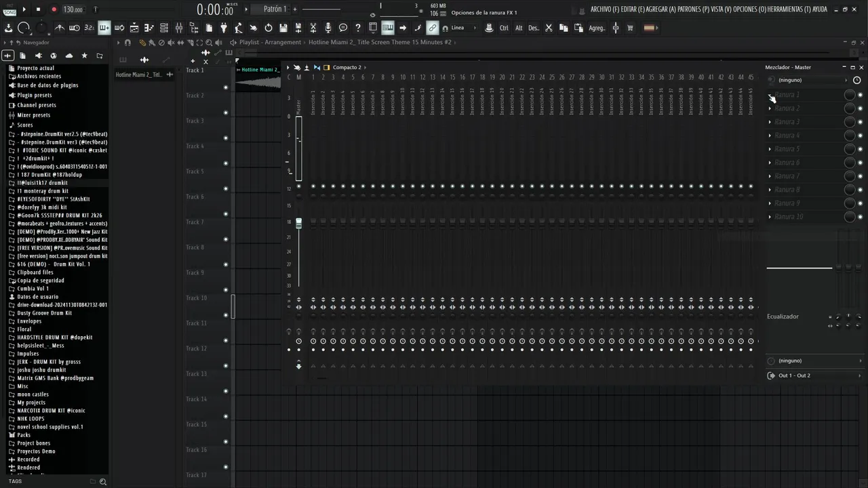Click the save project floppy icon
868x488 pixels.
click(283, 28)
